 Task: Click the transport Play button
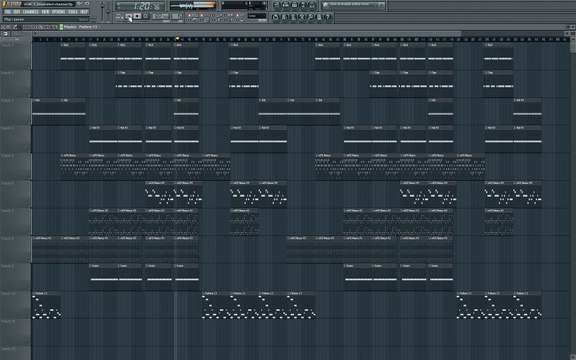129,17
